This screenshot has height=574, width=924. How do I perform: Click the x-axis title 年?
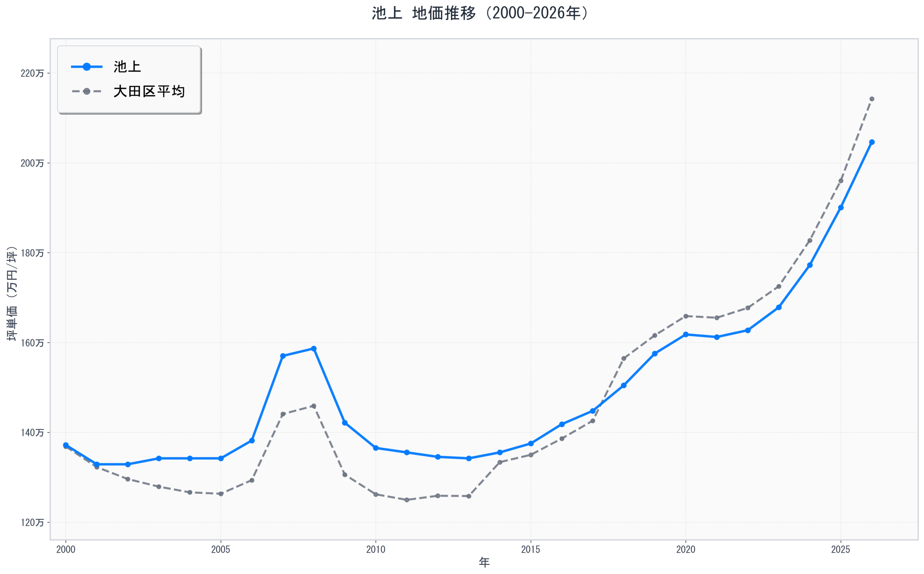tap(484, 562)
